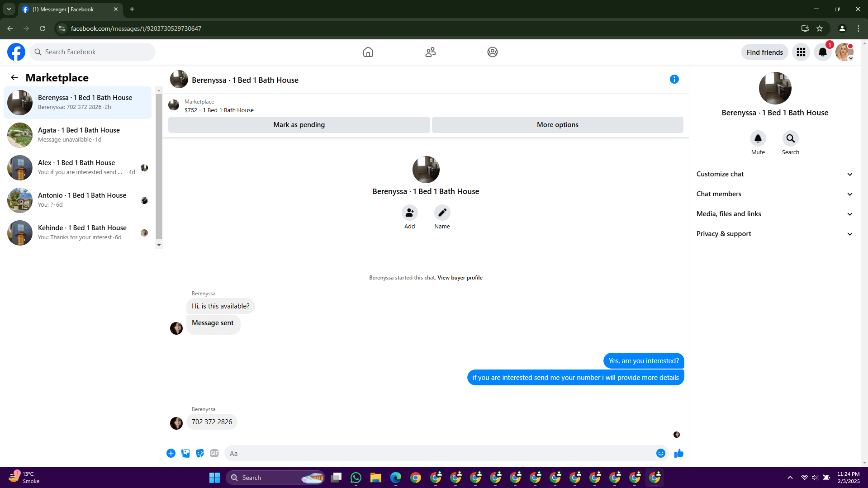Open the Windows Start menu
The image size is (868, 488).
pyautogui.click(x=214, y=478)
